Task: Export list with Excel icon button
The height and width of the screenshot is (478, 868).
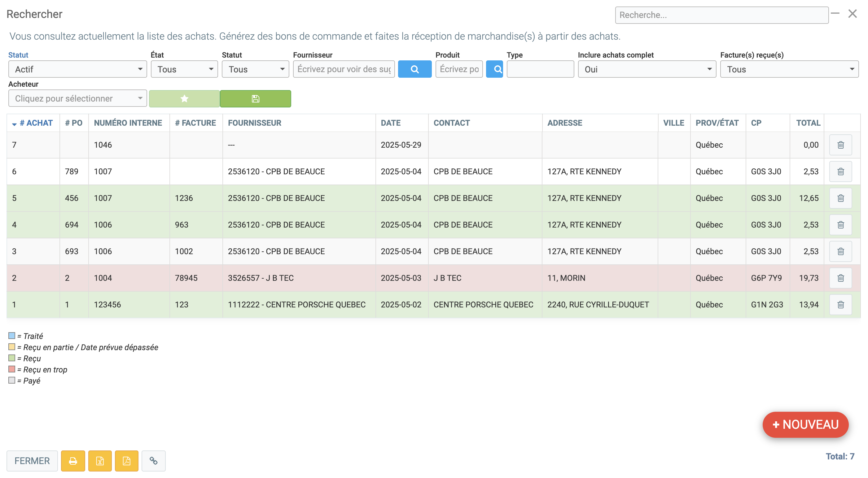Action: 100,460
